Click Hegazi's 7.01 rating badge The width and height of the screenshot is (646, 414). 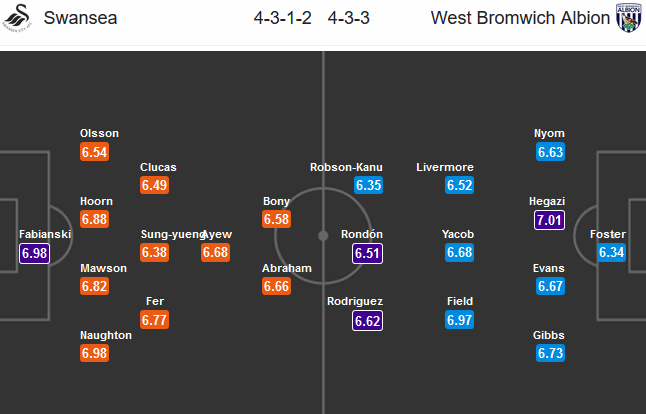point(550,219)
